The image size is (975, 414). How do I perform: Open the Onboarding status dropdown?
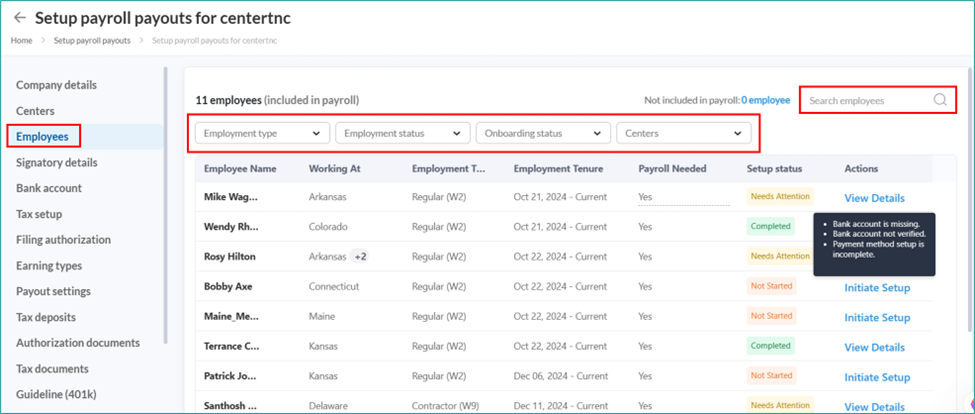[x=543, y=133]
